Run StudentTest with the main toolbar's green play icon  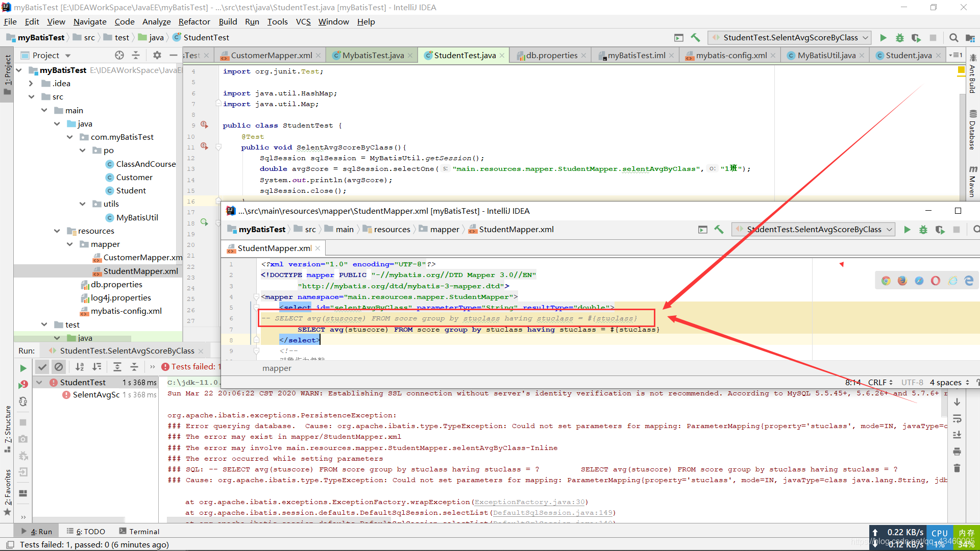(x=883, y=38)
